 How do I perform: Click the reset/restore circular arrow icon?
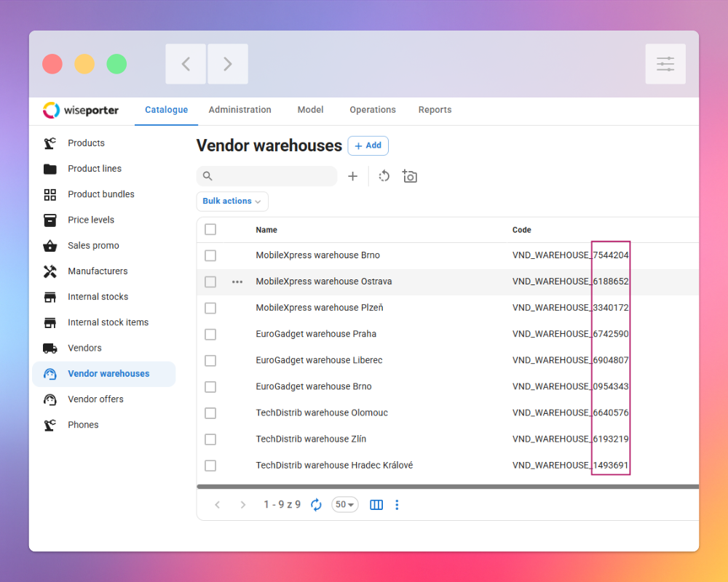[384, 176]
